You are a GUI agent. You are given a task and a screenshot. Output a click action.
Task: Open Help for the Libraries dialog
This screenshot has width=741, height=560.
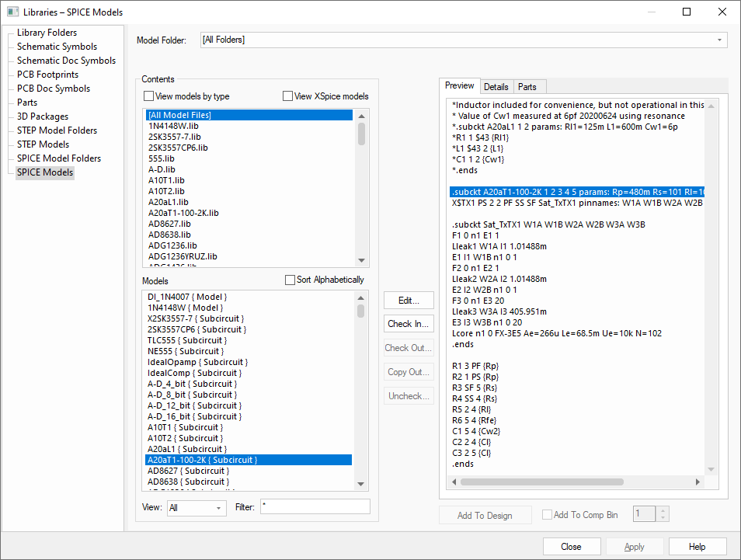point(697,547)
